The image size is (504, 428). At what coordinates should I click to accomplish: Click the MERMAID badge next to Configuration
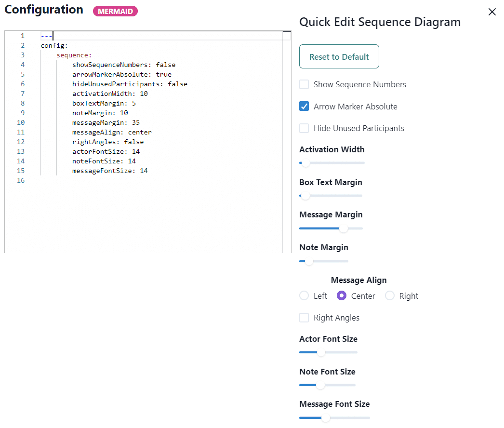click(115, 11)
